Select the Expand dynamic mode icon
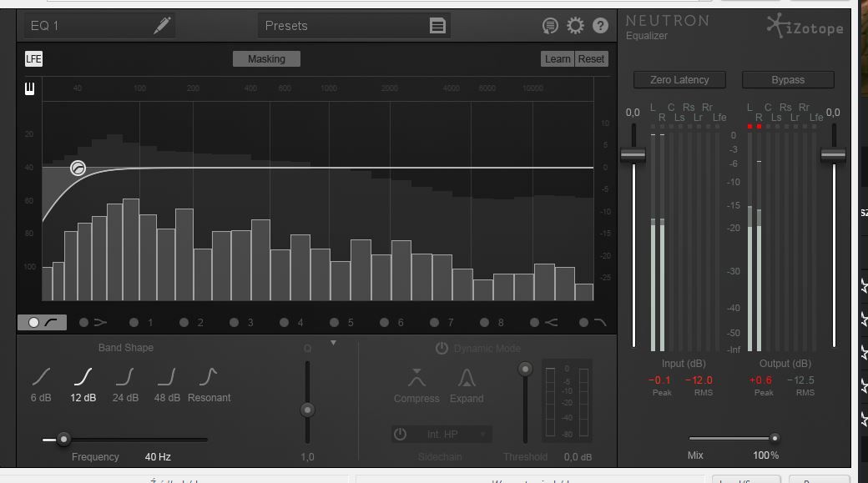Screen dimensions: 868x483 point(467,377)
